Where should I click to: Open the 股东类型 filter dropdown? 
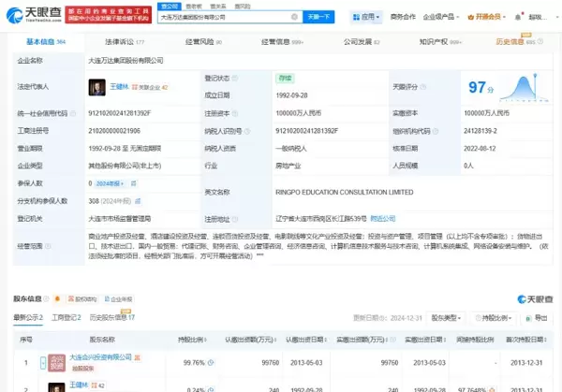[444, 318]
